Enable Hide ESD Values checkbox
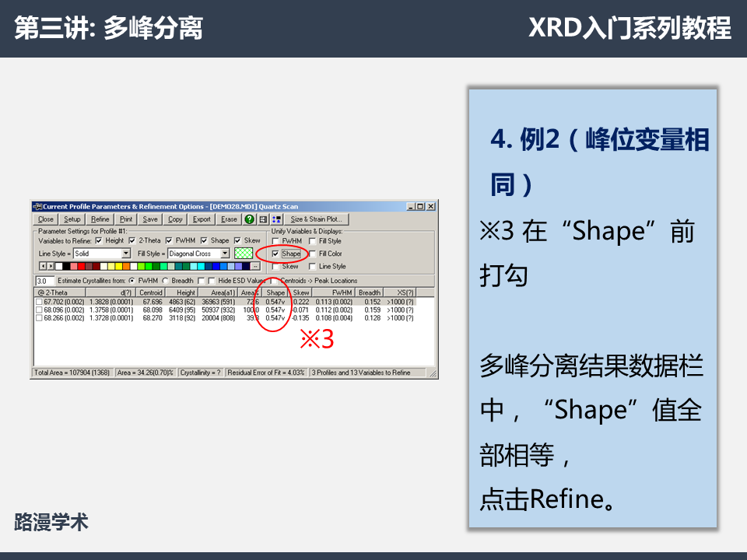This screenshot has width=747, height=560. point(212,281)
